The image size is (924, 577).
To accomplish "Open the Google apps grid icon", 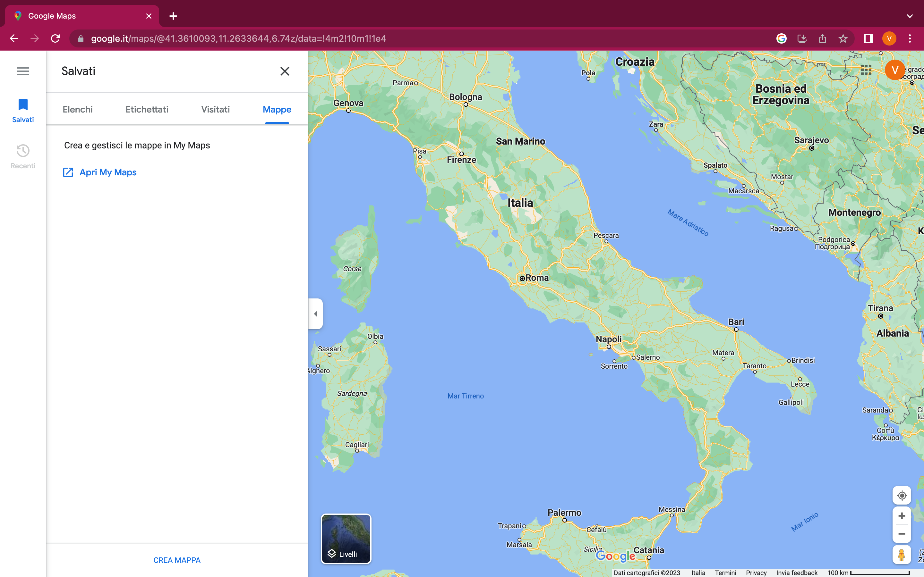I will 866,70.
